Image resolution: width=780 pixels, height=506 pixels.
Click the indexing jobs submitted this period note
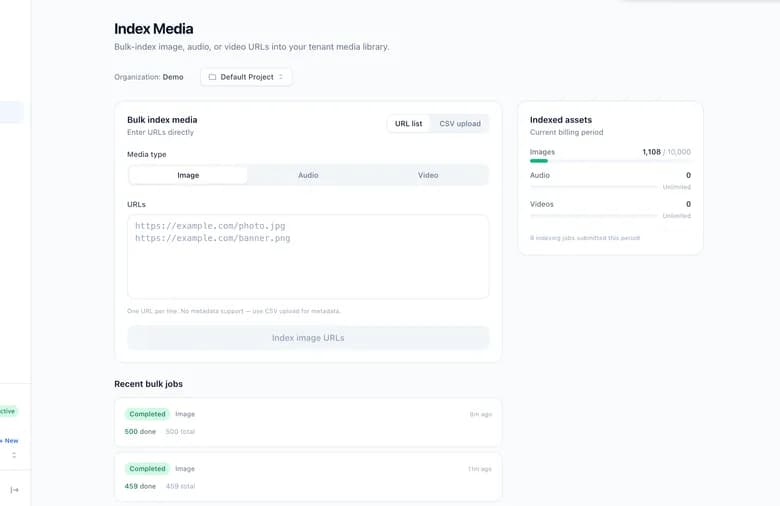pyautogui.click(x=585, y=238)
